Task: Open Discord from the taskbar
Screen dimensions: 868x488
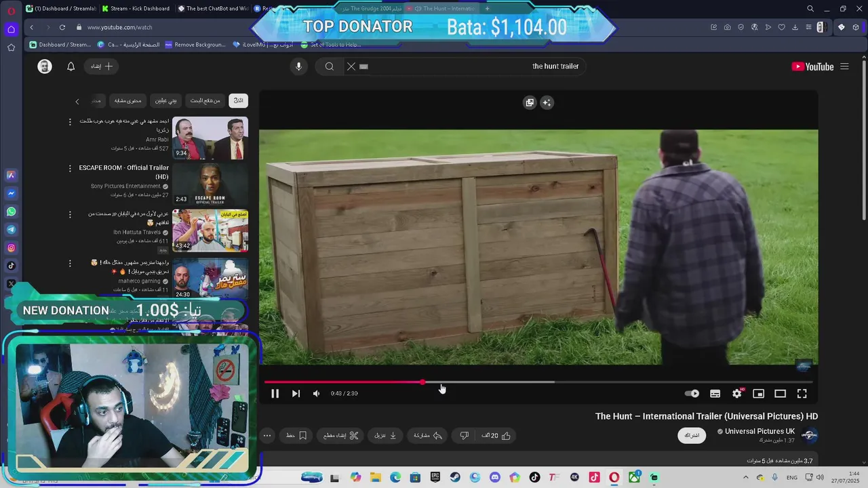Action: tap(495, 478)
